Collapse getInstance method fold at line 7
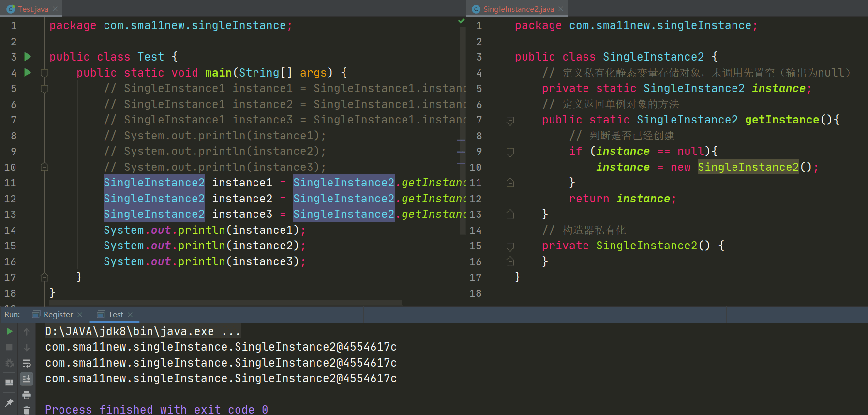Screen dimensions: 868x415 click(510, 120)
